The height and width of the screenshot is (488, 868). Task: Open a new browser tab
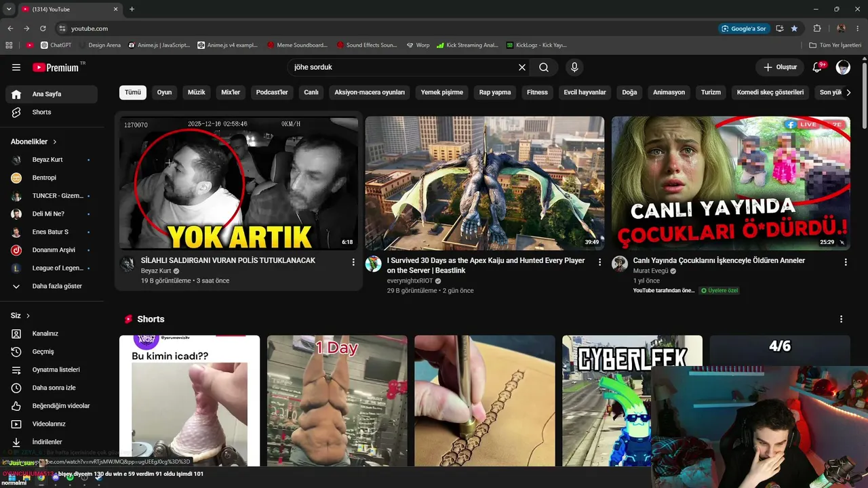[x=132, y=9]
